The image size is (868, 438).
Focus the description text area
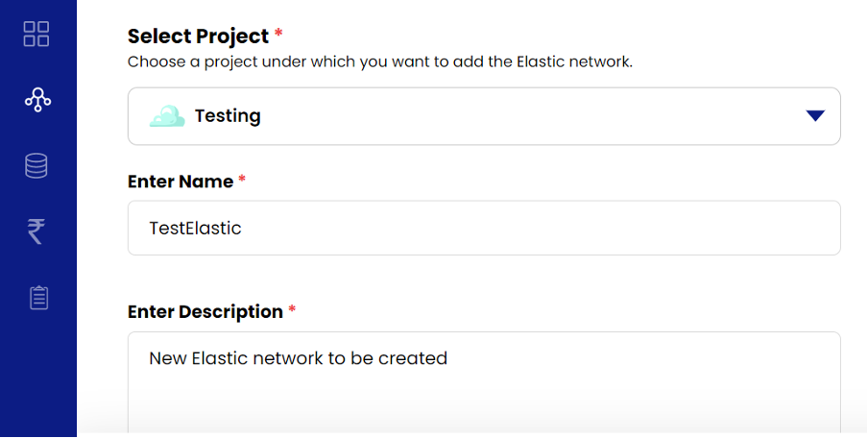484,384
